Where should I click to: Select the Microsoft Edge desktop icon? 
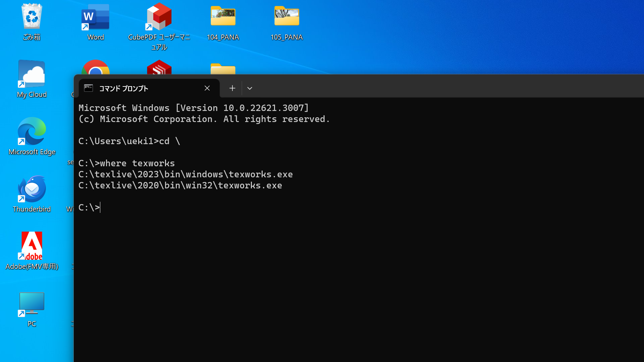(x=32, y=136)
